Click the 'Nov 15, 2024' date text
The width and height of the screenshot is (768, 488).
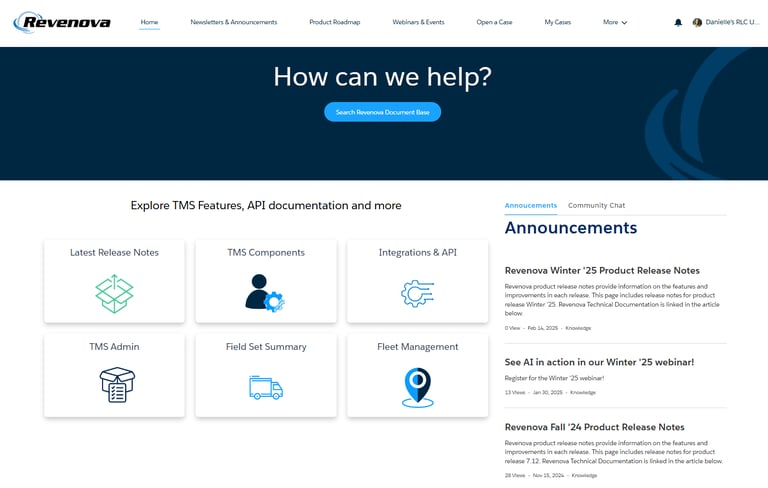pos(548,475)
